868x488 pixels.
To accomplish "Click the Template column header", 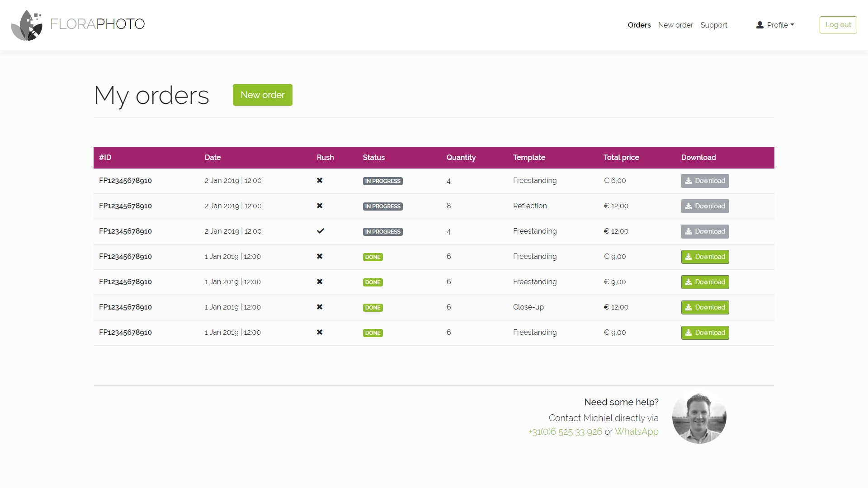I will (529, 157).
